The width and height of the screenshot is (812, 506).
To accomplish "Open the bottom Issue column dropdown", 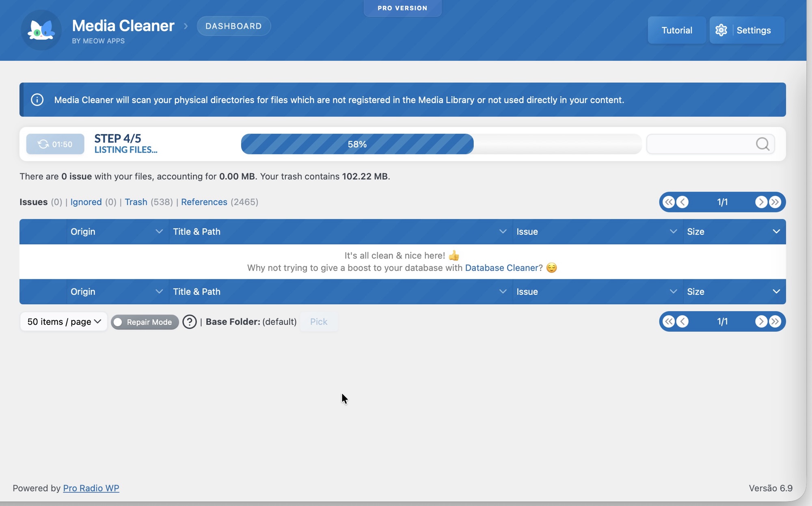I will click(673, 292).
